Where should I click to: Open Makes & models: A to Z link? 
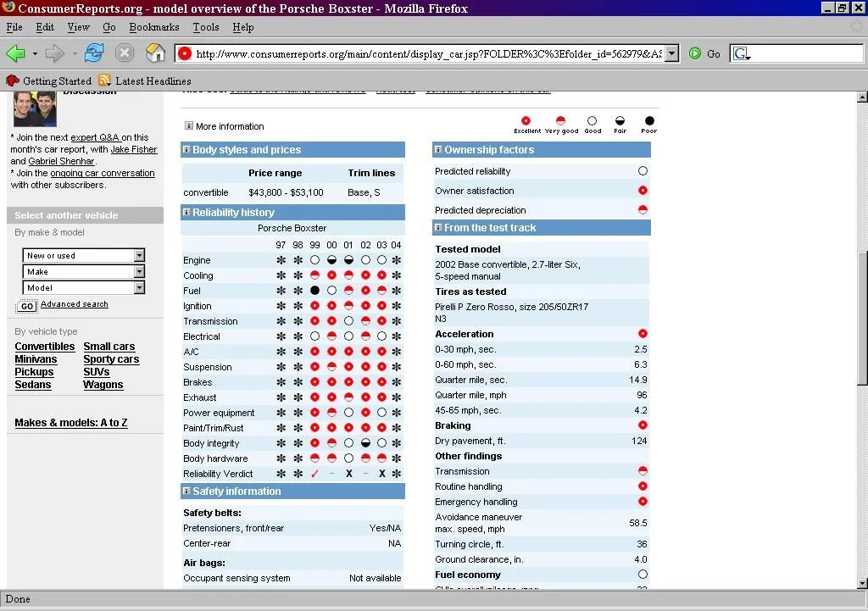(x=71, y=423)
